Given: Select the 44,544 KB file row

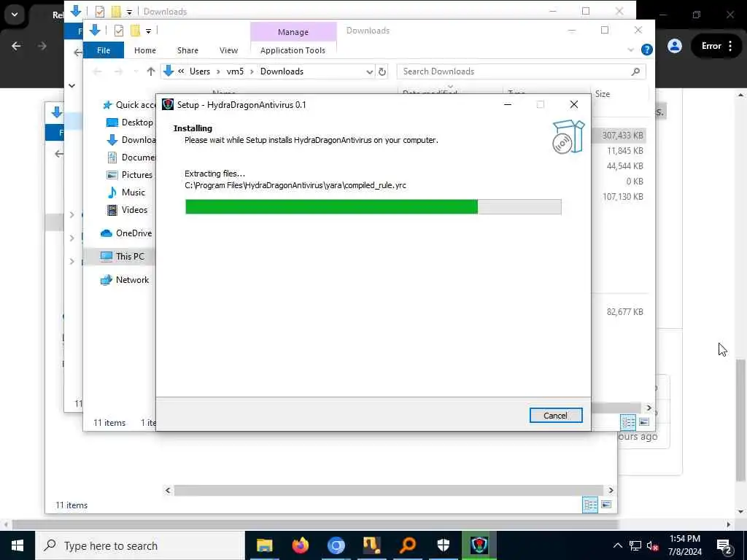Looking at the screenshot, I should pyautogui.click(x=619, y=166).
